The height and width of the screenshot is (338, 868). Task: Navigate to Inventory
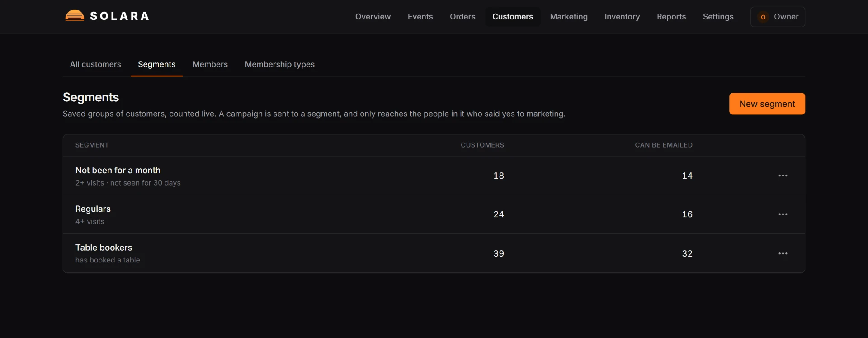[x=622, y=17]
